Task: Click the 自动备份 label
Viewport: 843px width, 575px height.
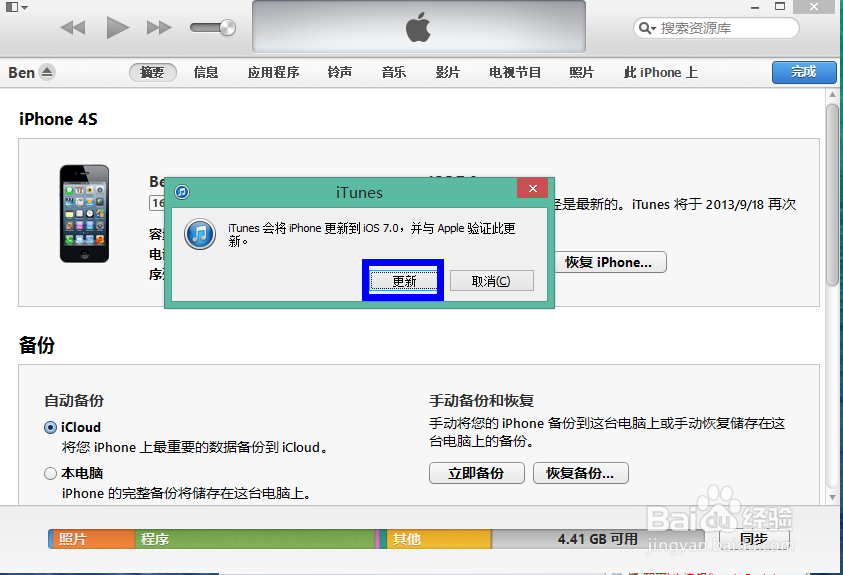Action: (x=74, y=400)
